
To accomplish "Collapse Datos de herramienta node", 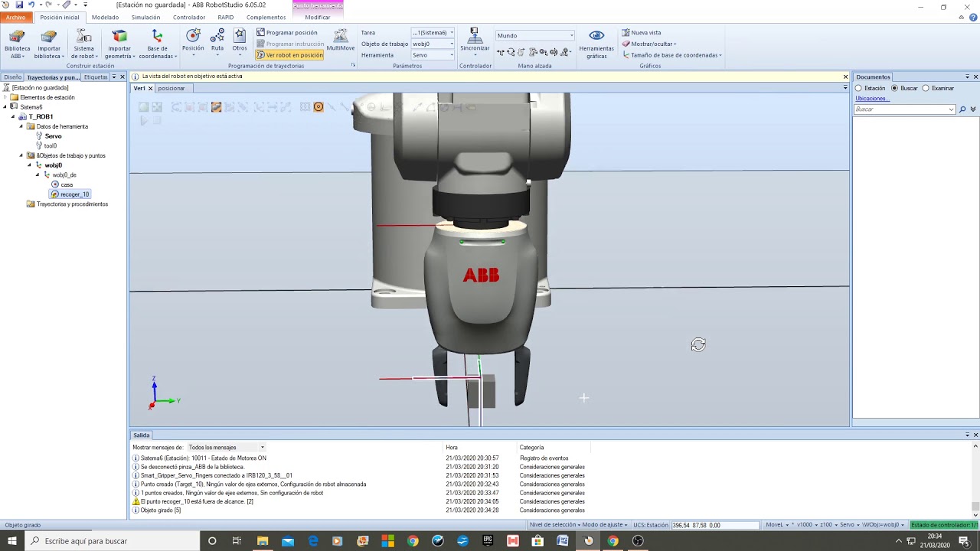I will 21,126.
